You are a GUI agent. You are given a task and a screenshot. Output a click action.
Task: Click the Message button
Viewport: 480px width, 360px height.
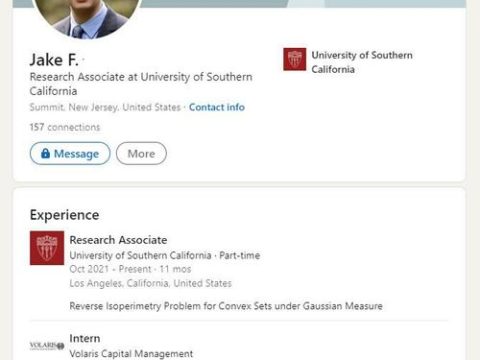tap(70, 153)
